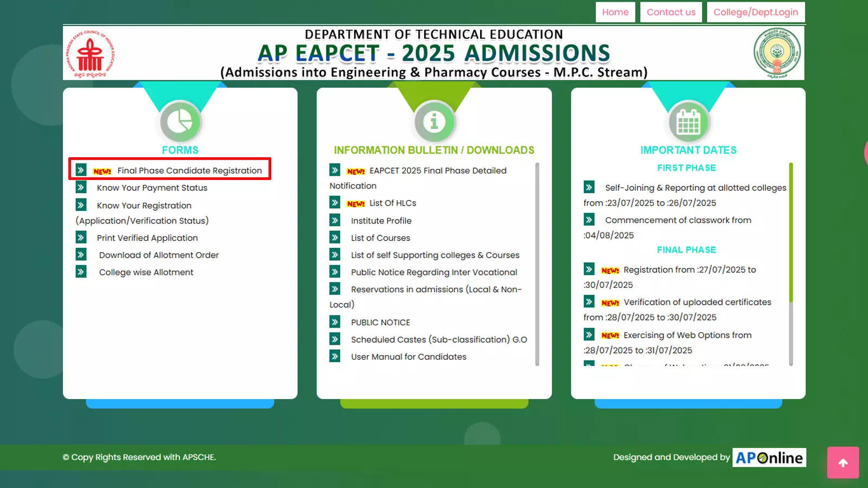Click arrow icon beside Public Notice Regarding Inter Vocational
The width and height of the screenshot is (868, 488).
point(335,272)
